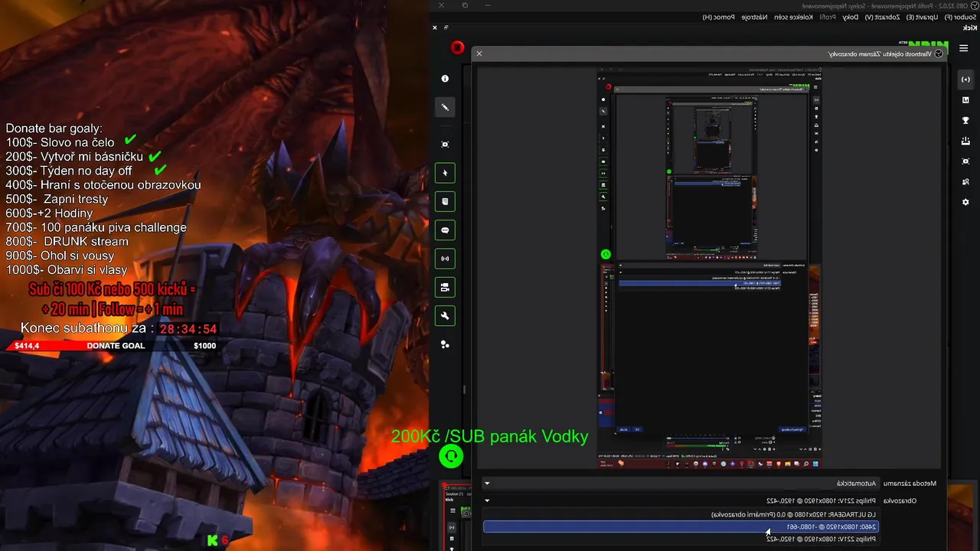Select the pencil edit tool icon
The height and width of the screenshot is (551, 980).
pyautogui.click(x=445, y=107)
